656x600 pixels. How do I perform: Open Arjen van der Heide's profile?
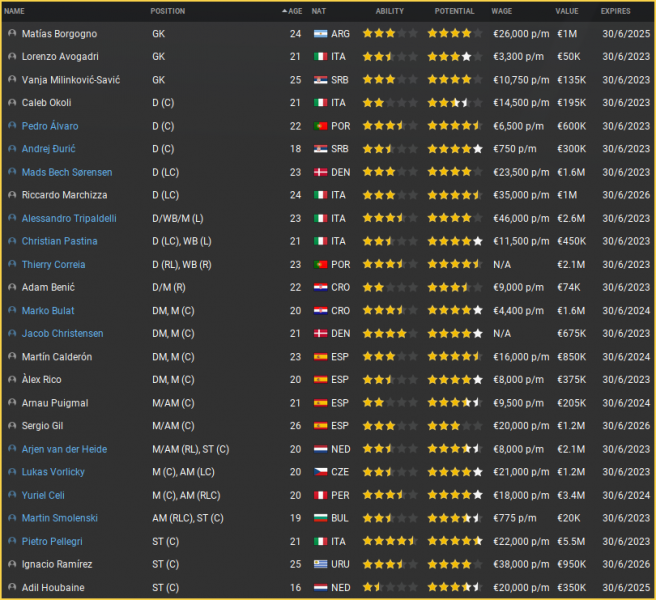(64, 449)
